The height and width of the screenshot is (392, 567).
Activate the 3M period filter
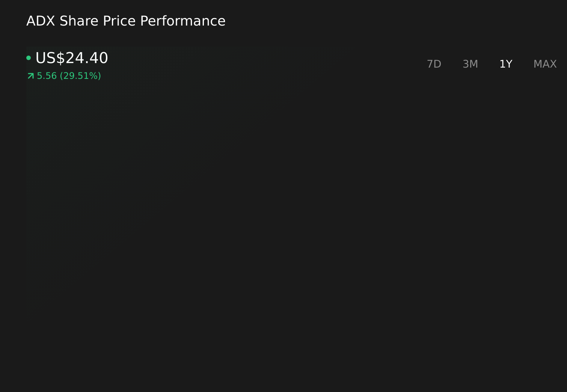[470, 64]
